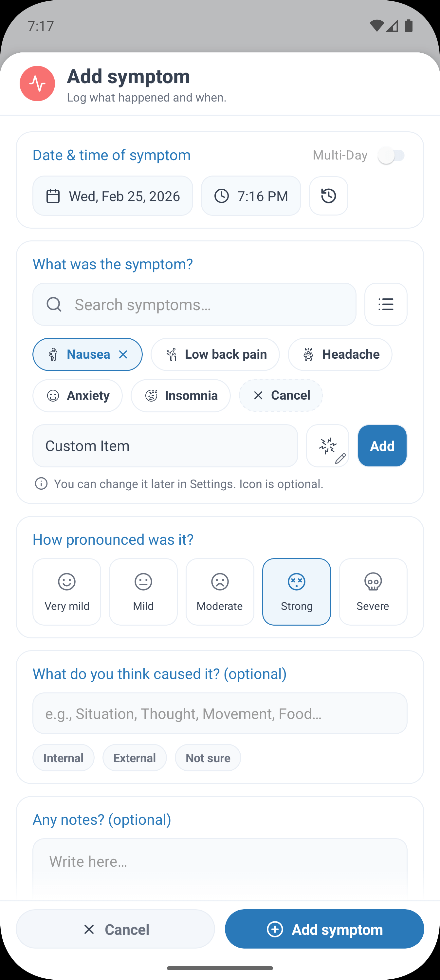This screenshot has width=440, height=980.
Task: Select the Insomnia symptom chip
Action: [x=180, y=395]
